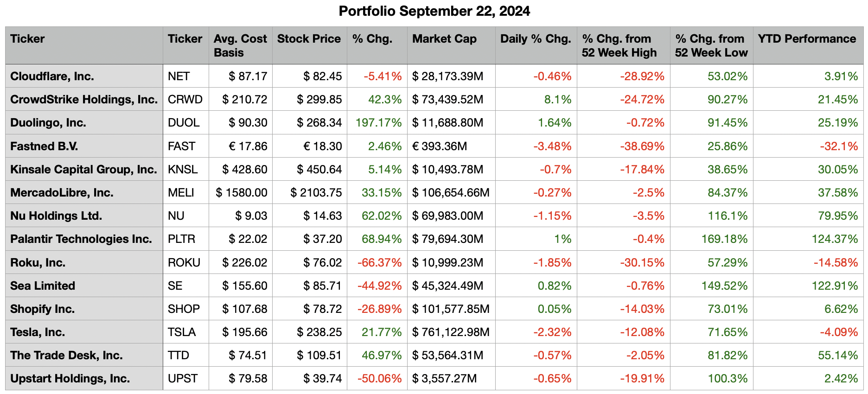This screenshot has height=394, width=868.
Task: Select Nu Holdings 52 week low 116.1%
Action: pos(728,216)
